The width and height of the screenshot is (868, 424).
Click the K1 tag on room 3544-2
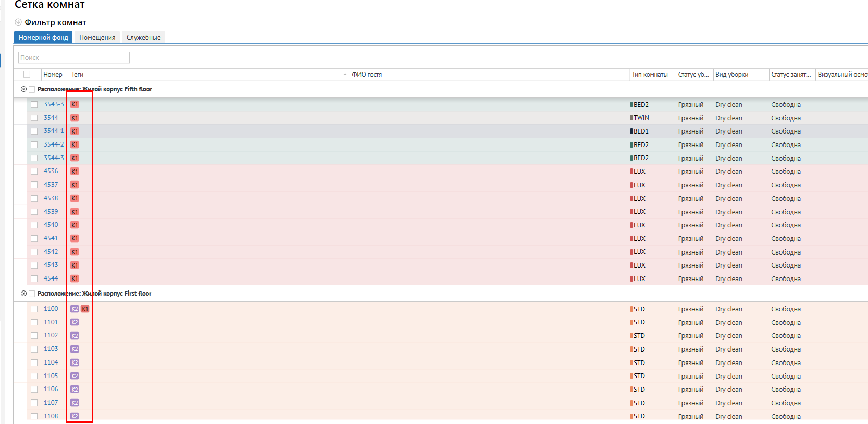coord(75,144)
